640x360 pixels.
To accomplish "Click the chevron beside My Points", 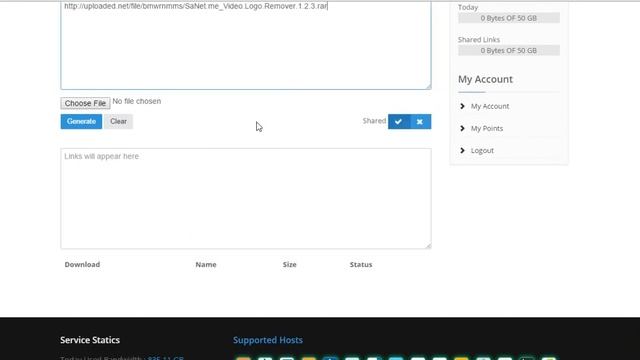I will click(x=462, y=128).
